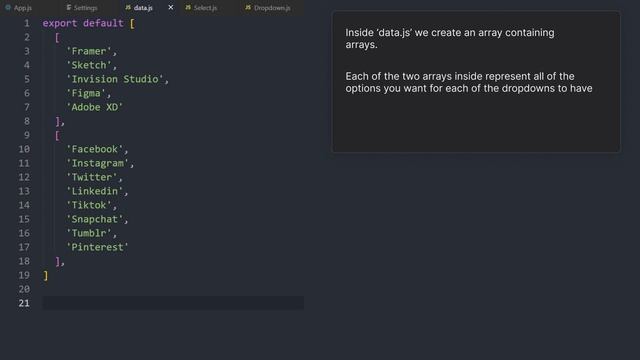
Task: Click the '],' on line 18
Action: click(x=60, y=261)
